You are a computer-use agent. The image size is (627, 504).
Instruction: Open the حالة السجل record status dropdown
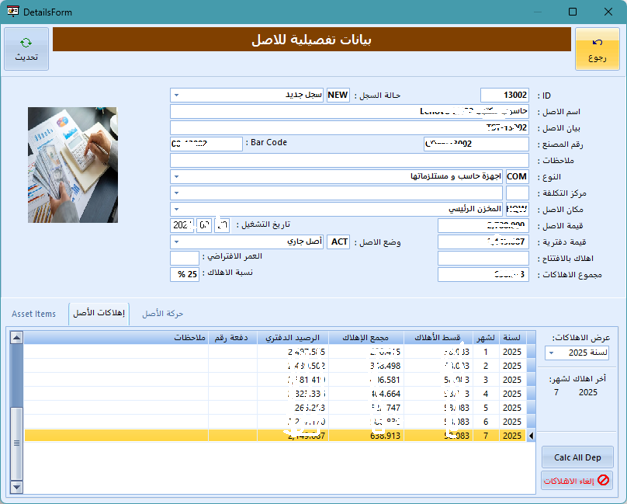coord(176,95)
